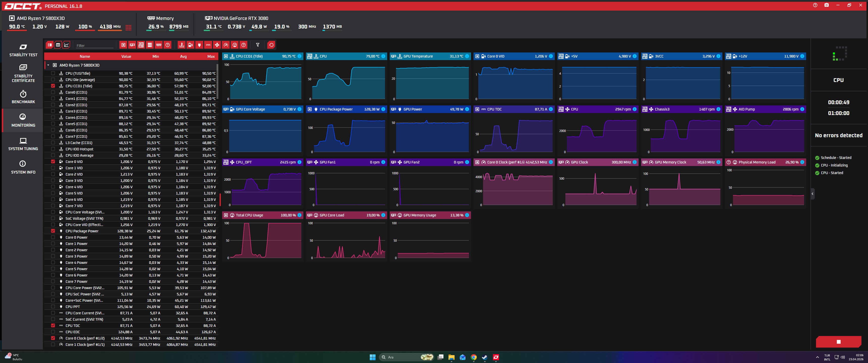Toggle the current sensor filter icon
868x363 pixels.
(208, 45)
